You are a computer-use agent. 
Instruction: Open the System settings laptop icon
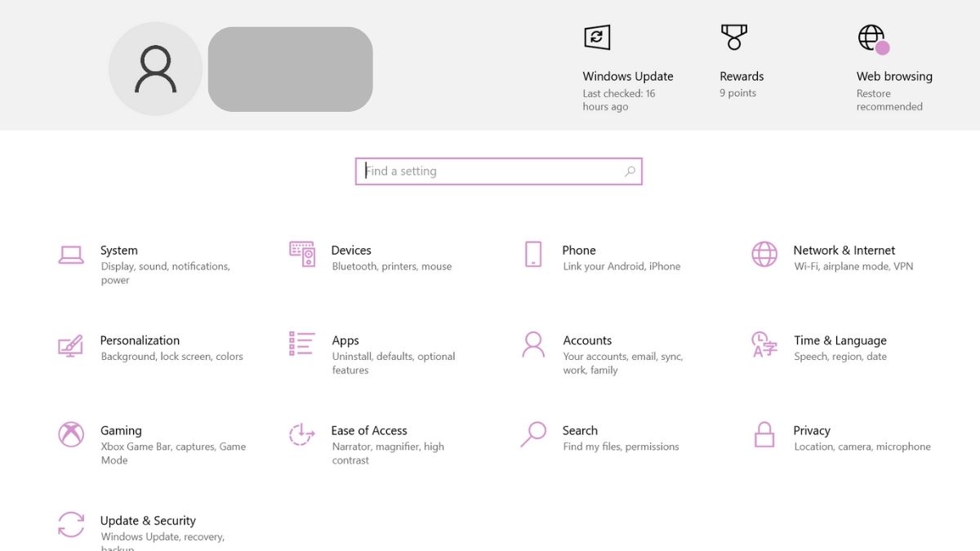(x=71, y=255)
